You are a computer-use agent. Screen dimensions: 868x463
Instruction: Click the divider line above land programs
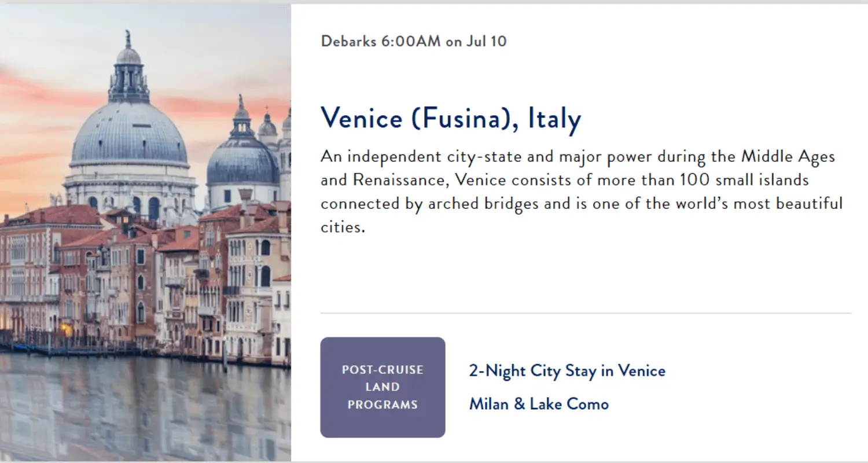click(586, 313)
